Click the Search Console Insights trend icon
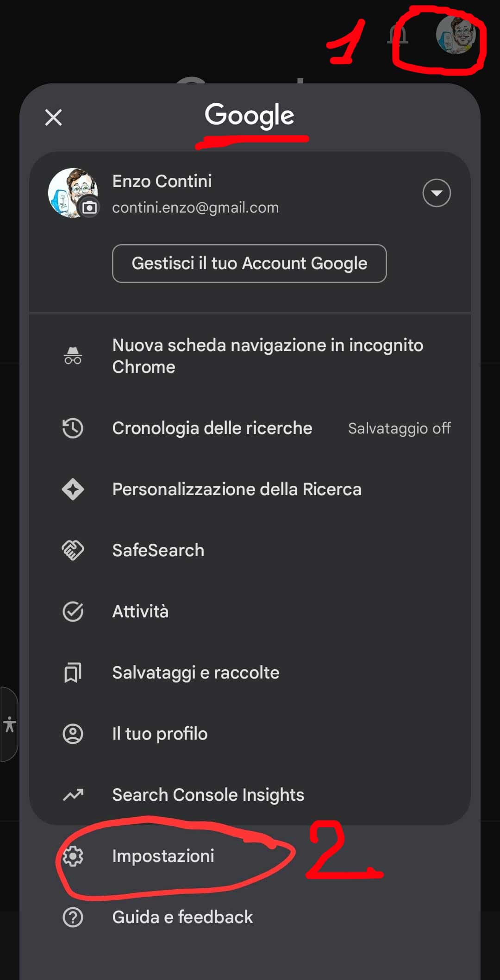 click(73, 795)
